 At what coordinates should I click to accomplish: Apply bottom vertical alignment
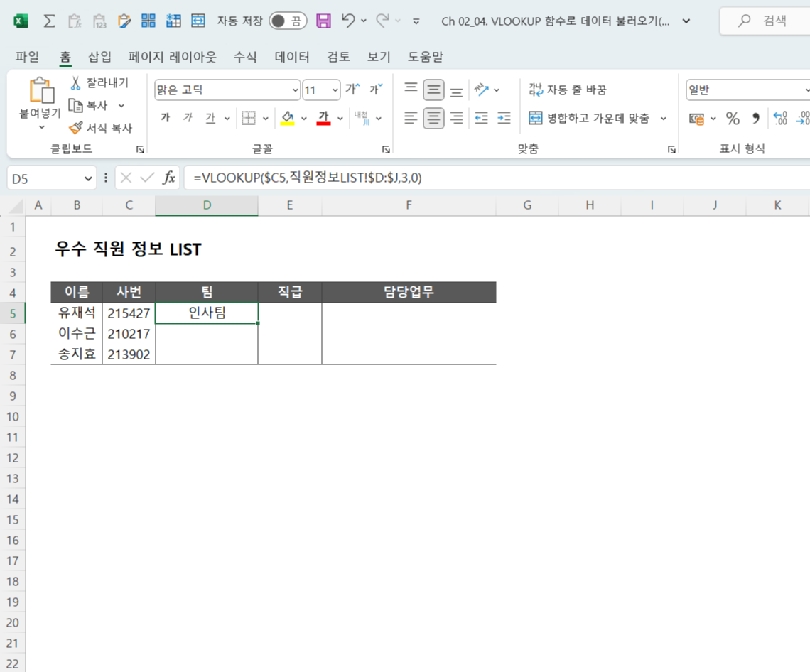click(x=456, y=90)
